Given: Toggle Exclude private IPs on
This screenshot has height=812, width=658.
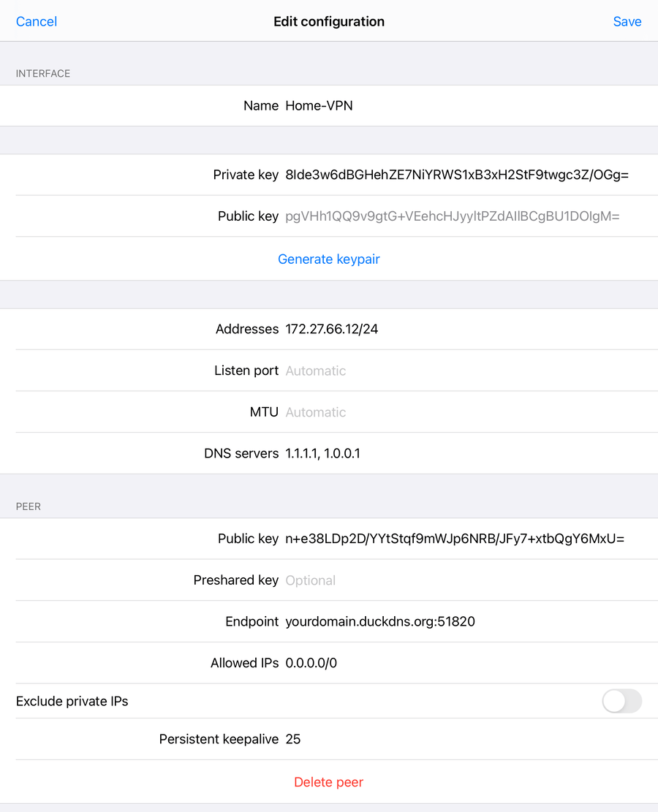Looking at the screenshot, I should pos(621,701).
